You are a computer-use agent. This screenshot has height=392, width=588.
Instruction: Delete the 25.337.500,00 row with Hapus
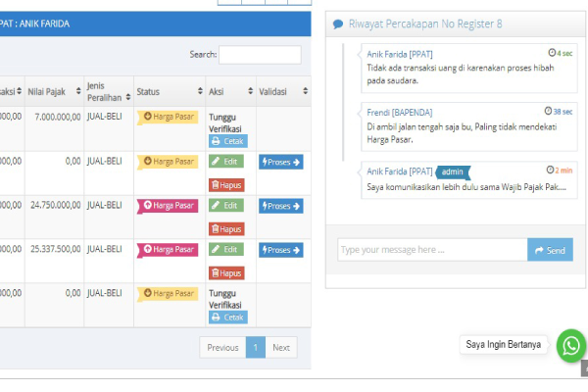225,272
